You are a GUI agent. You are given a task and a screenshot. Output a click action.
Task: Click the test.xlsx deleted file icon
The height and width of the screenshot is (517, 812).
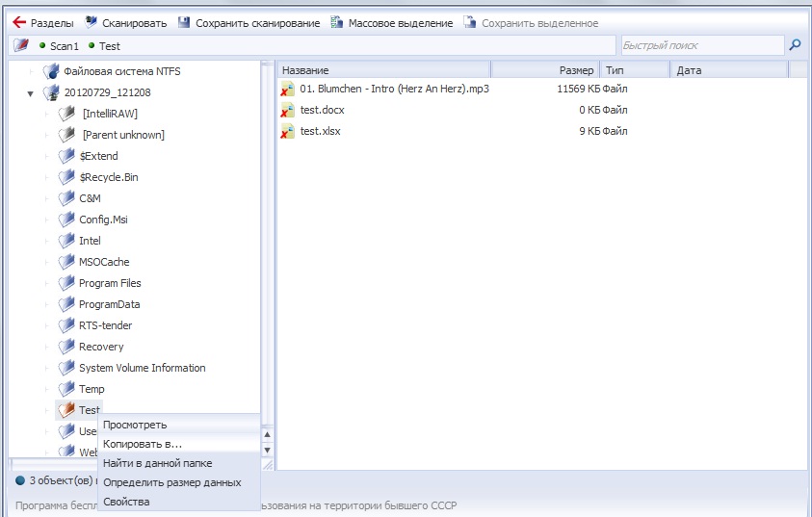tap(287, 131)
